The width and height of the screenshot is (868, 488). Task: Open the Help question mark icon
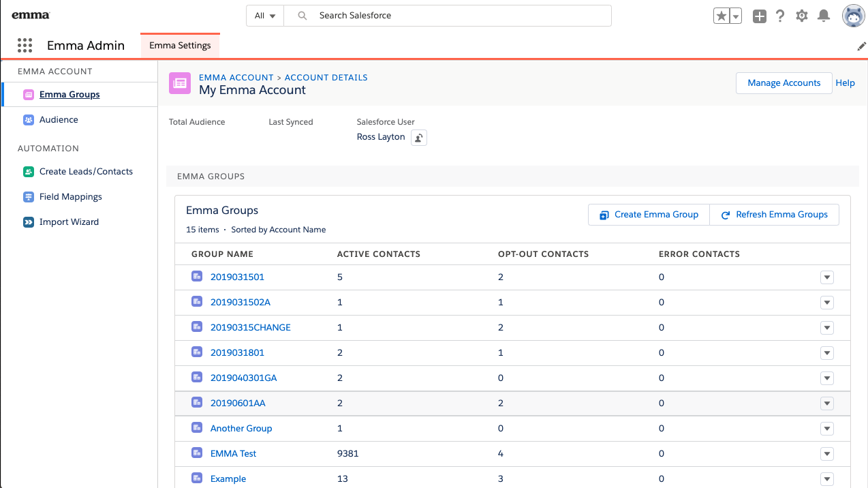point(781,16)
